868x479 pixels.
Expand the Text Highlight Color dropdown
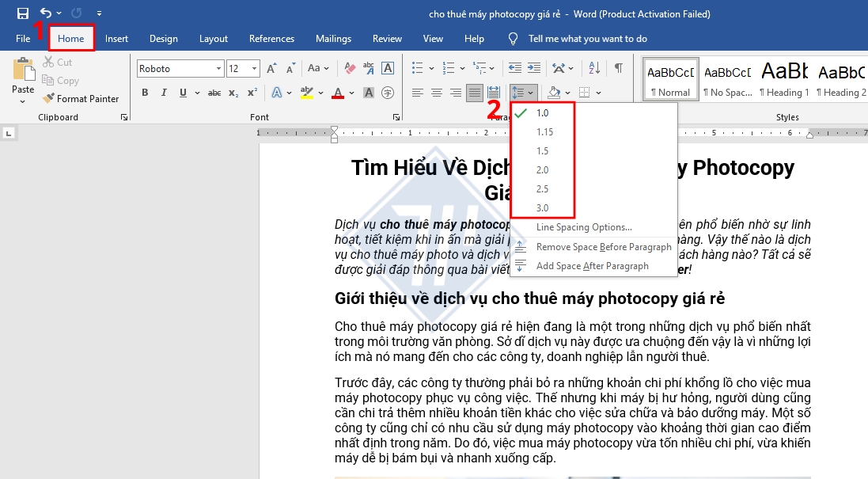tap(320, 93)
